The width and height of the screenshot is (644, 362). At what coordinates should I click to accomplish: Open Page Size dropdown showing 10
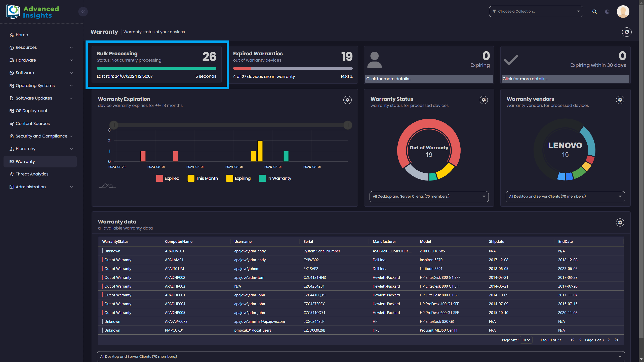526,340
